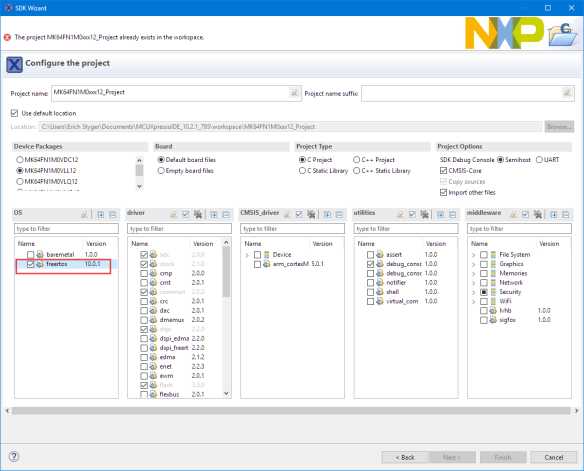Toggle the CMSIS-Core checkbox

click(443, 171)
